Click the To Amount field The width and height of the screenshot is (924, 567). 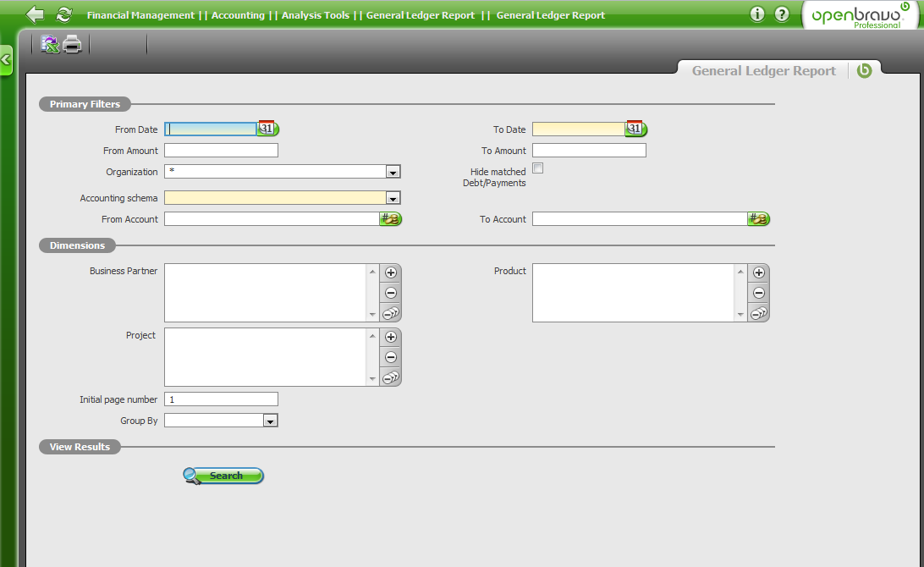click(589, 151)
